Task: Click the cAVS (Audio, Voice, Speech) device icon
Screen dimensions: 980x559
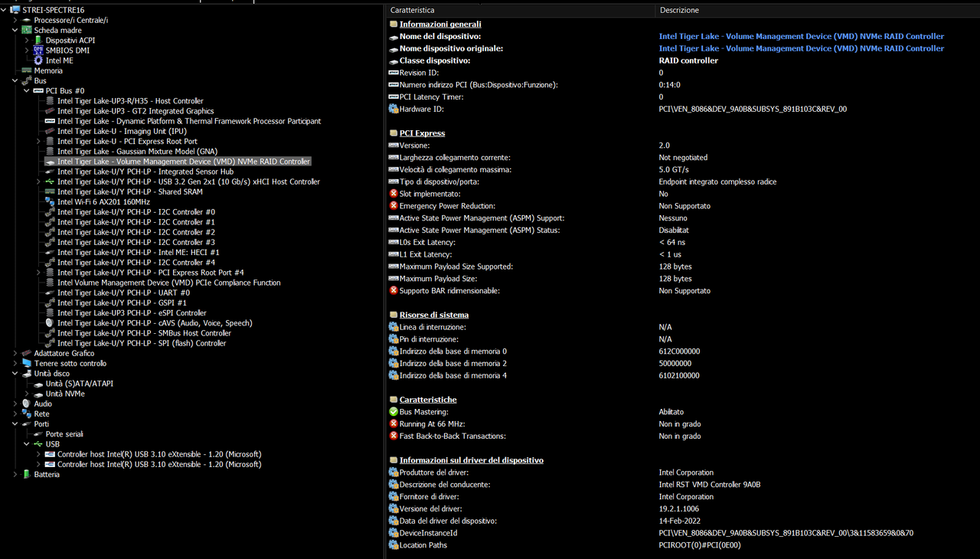Action: (x=50, y=323)
